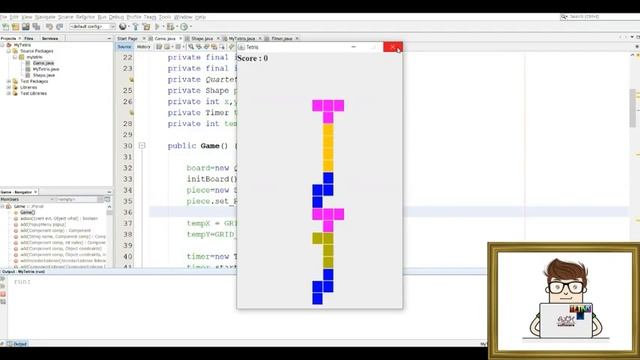Minimize the Navigator panel

point(109,192)
